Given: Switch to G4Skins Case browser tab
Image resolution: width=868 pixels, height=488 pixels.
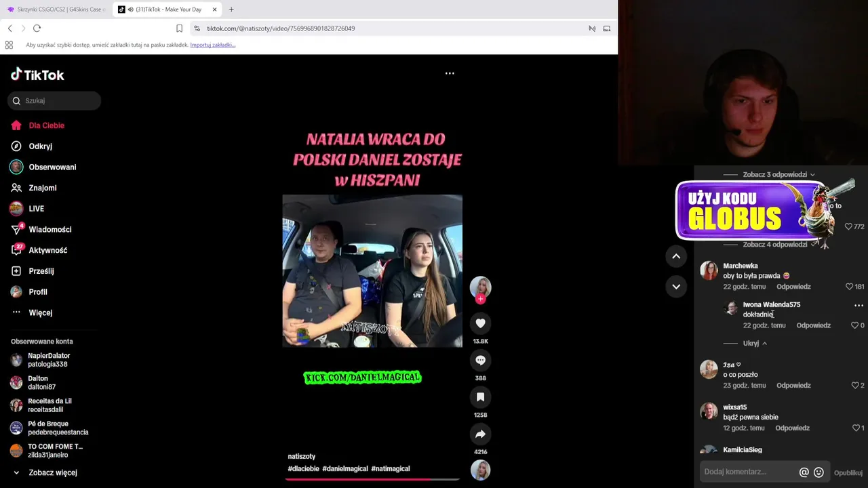Looking at the screenshot, I should point(56,9).
